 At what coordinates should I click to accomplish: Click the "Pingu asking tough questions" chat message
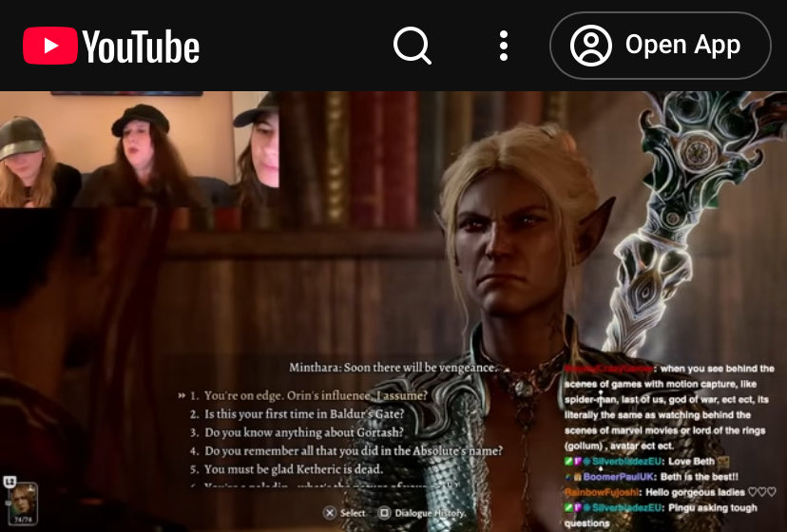pos(661,516)
